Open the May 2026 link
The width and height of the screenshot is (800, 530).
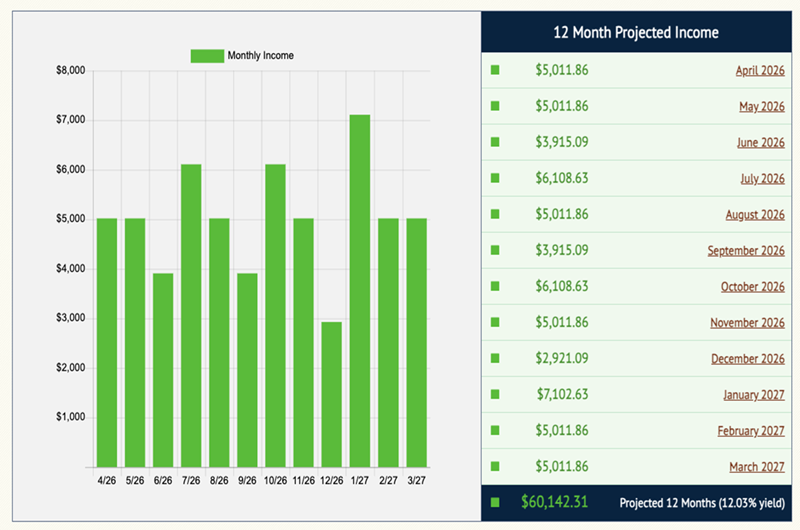[x=760, y=107]
